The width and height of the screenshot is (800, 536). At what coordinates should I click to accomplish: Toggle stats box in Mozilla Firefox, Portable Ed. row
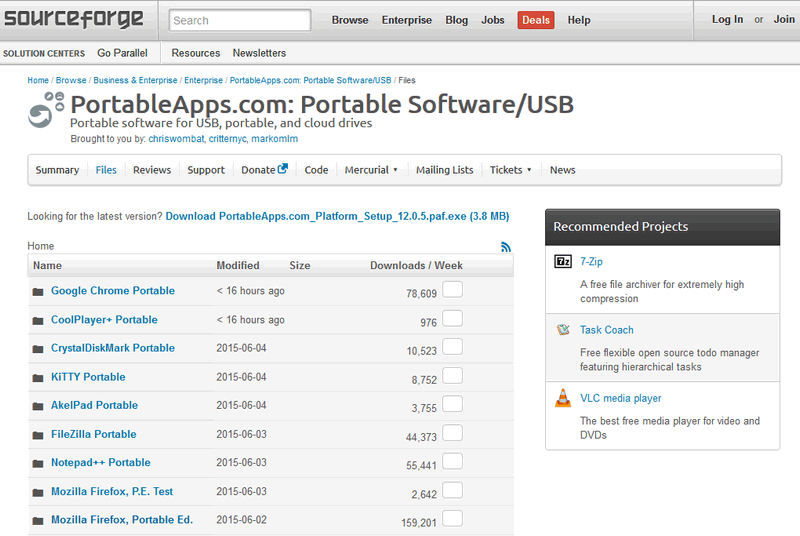click(x=453, y=518)
